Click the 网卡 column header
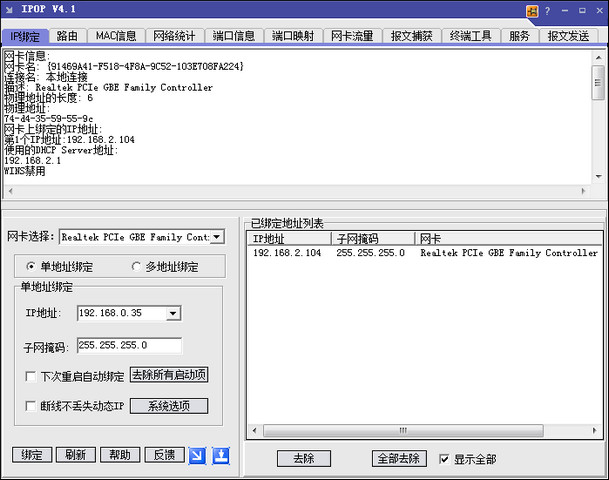The width and height of the screenshot is (609, 480). pos(508,238)
